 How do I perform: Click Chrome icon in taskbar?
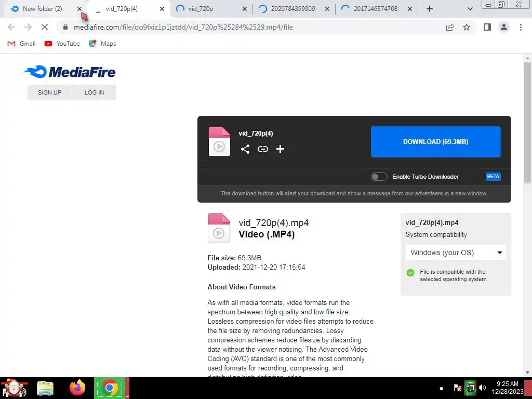click(110, 388)
